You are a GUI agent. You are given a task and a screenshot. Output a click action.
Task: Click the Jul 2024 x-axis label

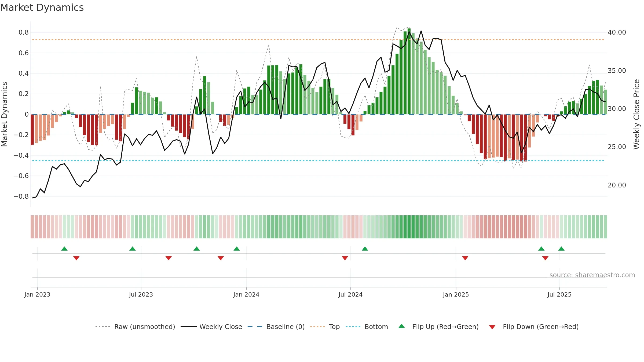coord(350,295)
